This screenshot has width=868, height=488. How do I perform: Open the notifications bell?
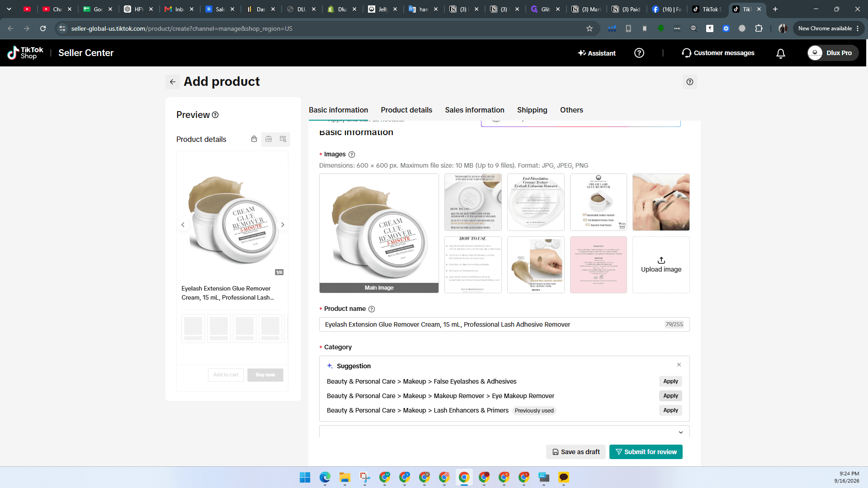coord(780,53)
